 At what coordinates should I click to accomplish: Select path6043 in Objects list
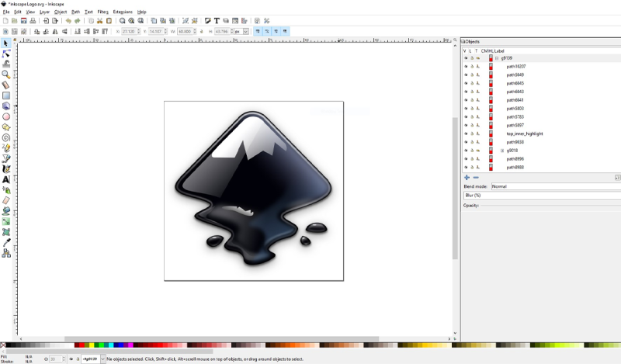click(x=515, y=92)
